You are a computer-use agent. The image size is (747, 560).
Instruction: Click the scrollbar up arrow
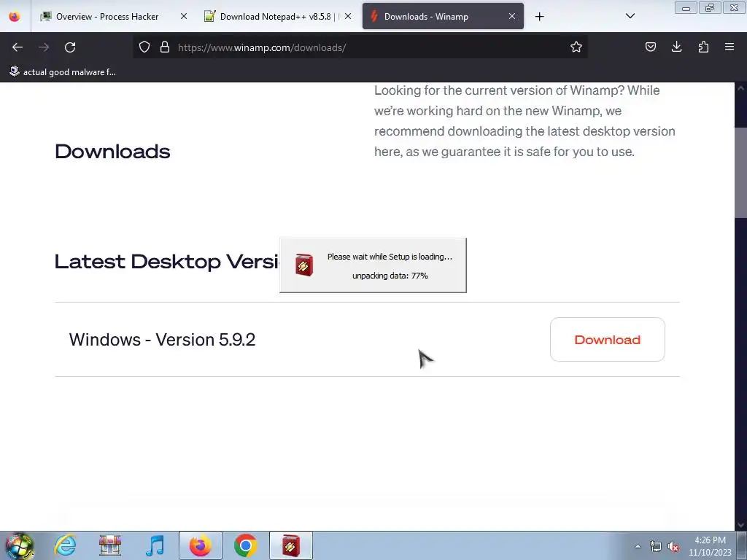point(740,87)
